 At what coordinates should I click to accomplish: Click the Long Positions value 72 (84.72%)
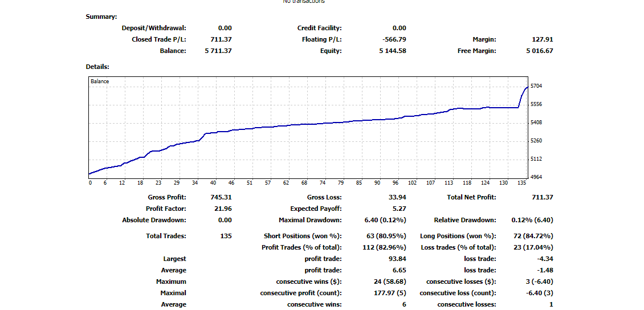coord(533,236)
